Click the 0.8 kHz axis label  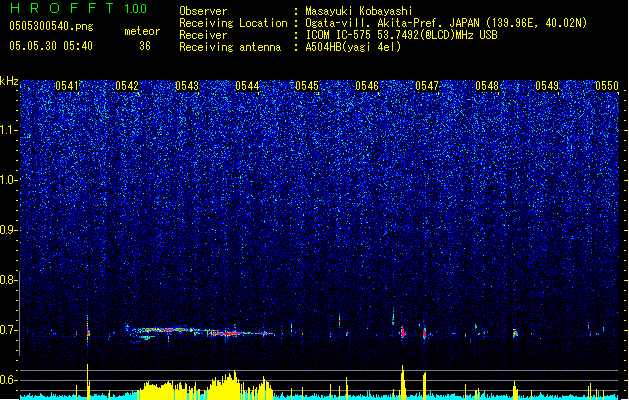[8, 280]
